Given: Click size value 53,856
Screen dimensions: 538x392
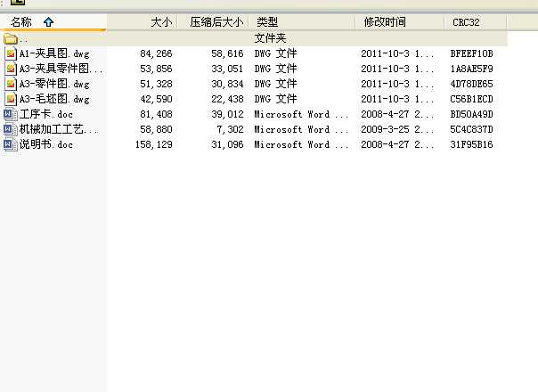Looking at the screenshot, I should [x=156, y=69].
